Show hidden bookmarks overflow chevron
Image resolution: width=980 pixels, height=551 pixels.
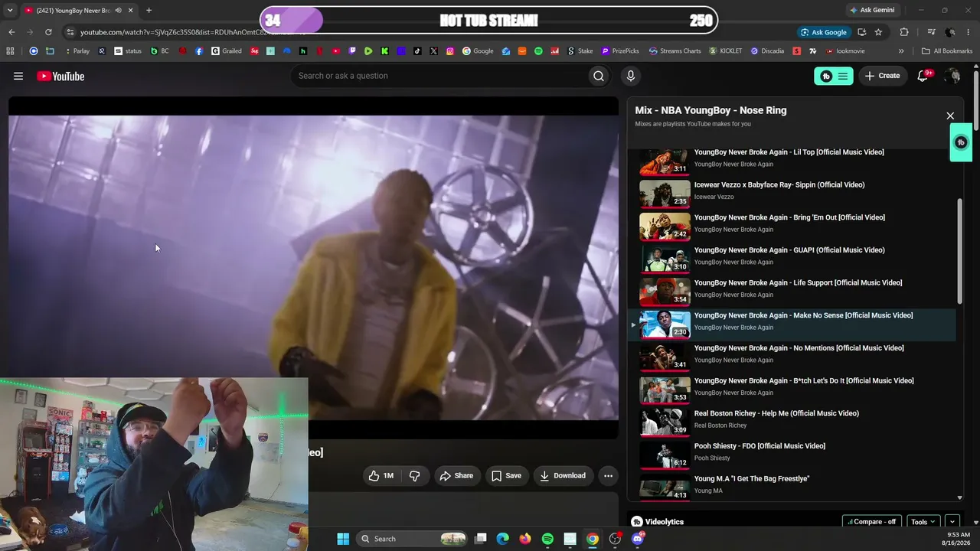pyautogui.click(x=901, y=51)
